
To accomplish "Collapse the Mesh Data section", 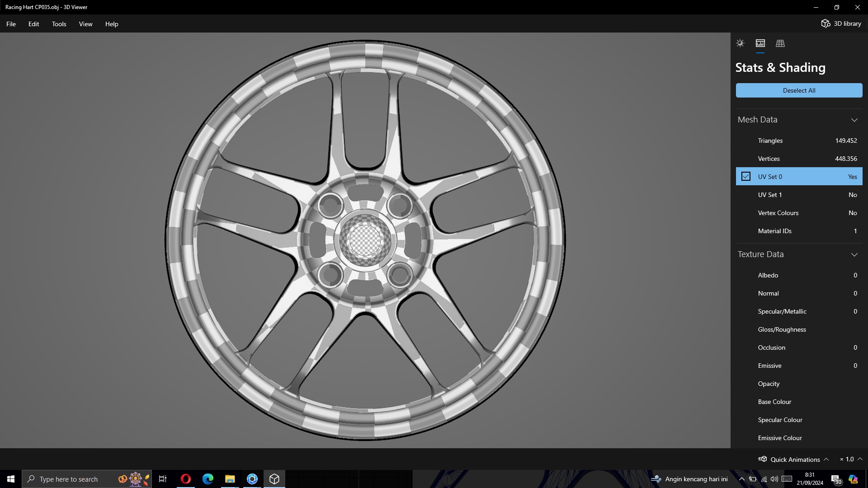I will click(854, 120).
